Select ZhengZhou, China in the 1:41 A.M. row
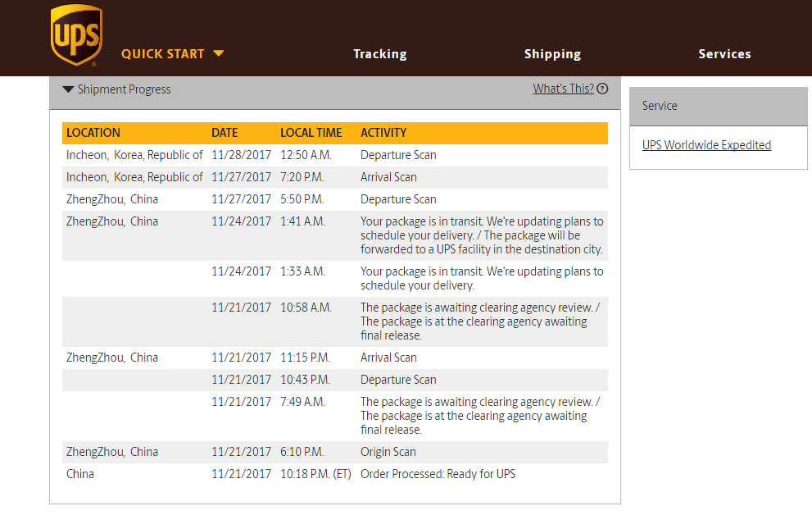Image resolution: width=812 pixels, height=515 pixels. tap(112, 221)
